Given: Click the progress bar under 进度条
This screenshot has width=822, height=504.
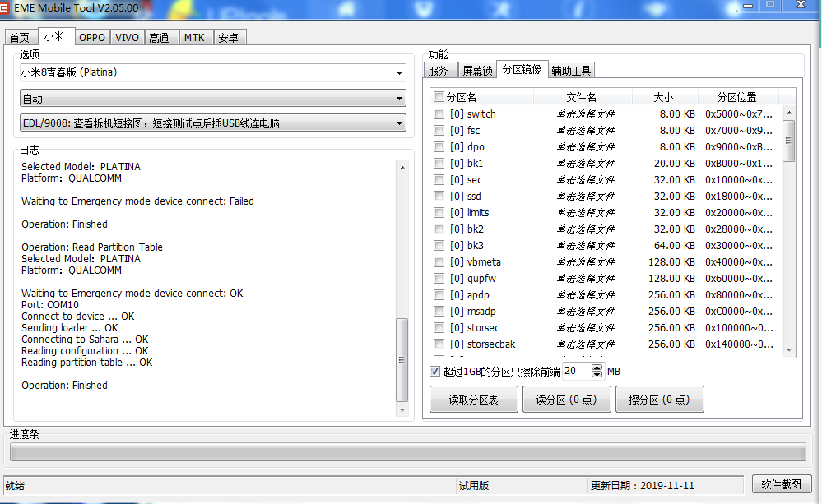Looking at the screenshot, I should coord(408,451).
